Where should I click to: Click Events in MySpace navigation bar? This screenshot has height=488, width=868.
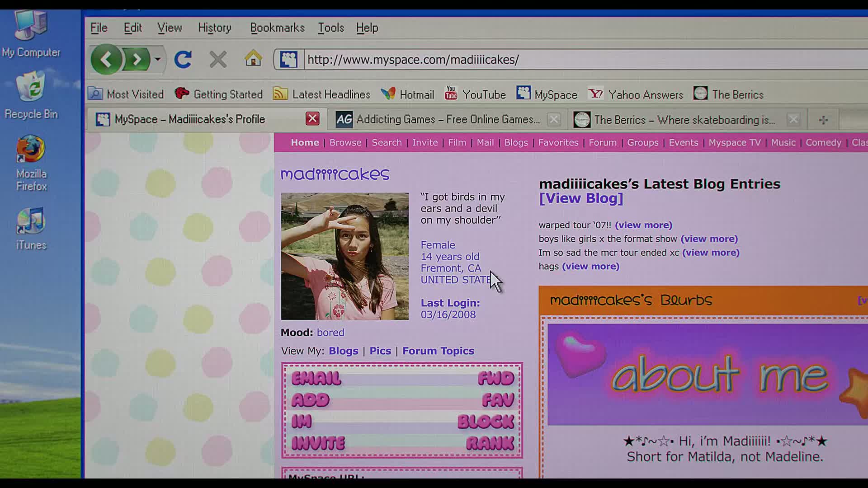point(684,143)
